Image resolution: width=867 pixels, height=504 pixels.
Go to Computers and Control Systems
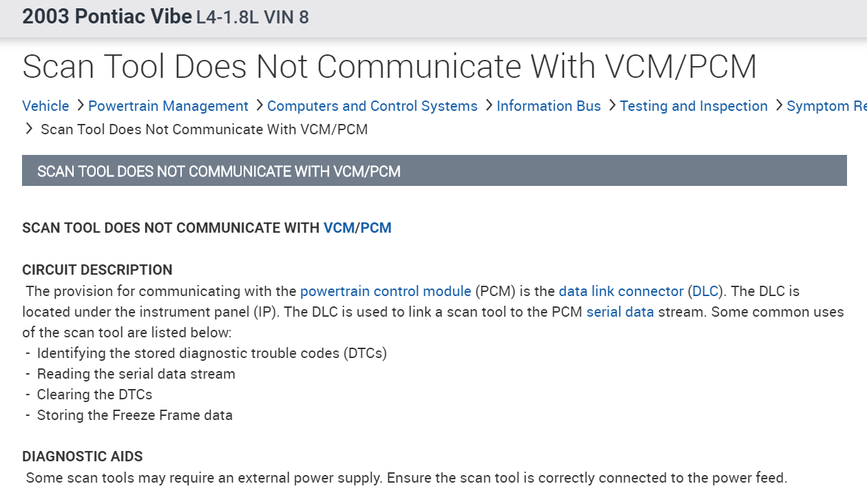coord(372,106)
